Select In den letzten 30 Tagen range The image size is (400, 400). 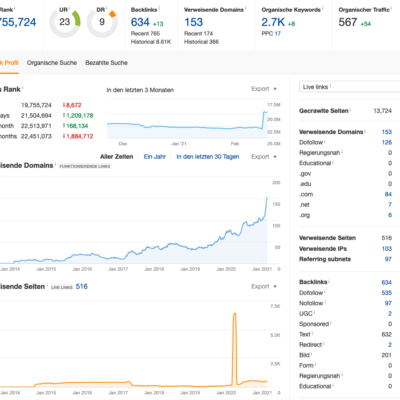click(208, 157)
